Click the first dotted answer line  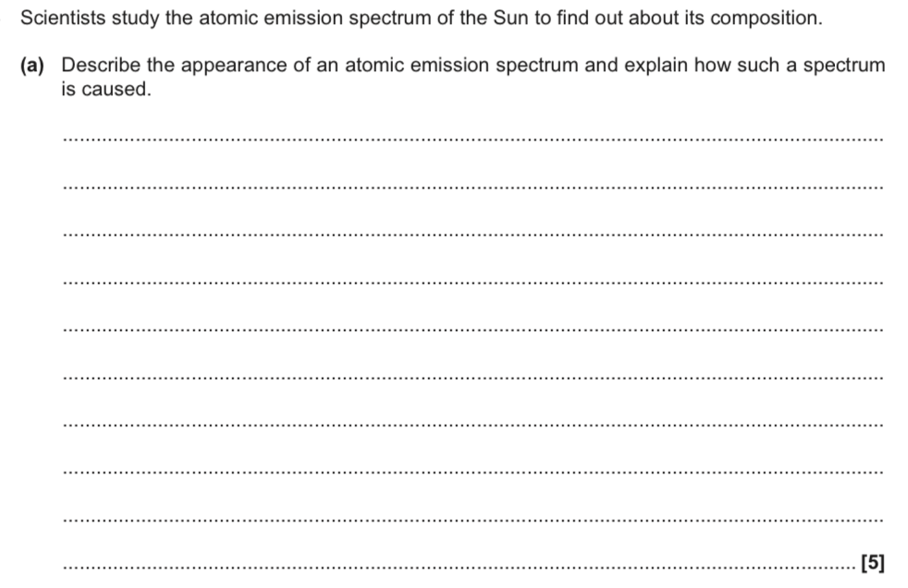coord(472,139)
